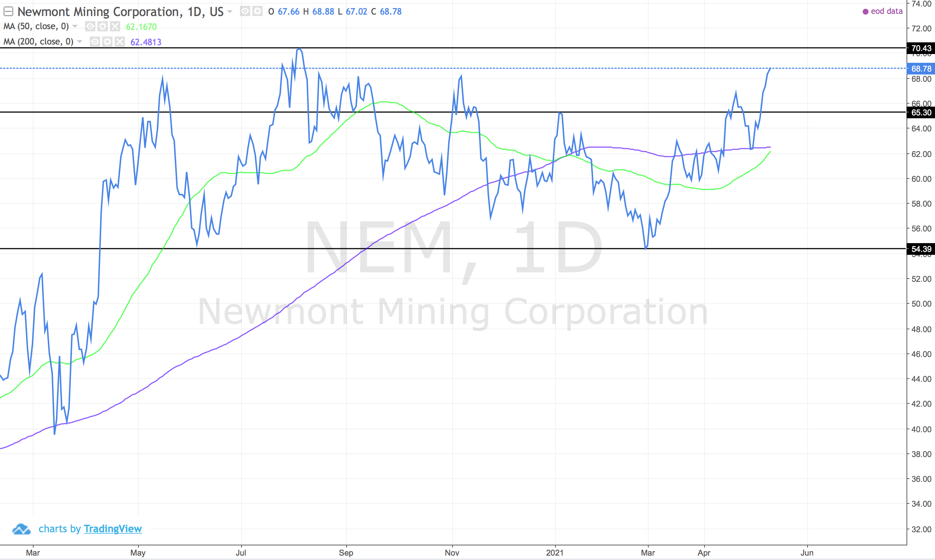Click the Newmont Mining Corporation, 1D, US title
The image size is (935, 560).
tap(121, 12)
